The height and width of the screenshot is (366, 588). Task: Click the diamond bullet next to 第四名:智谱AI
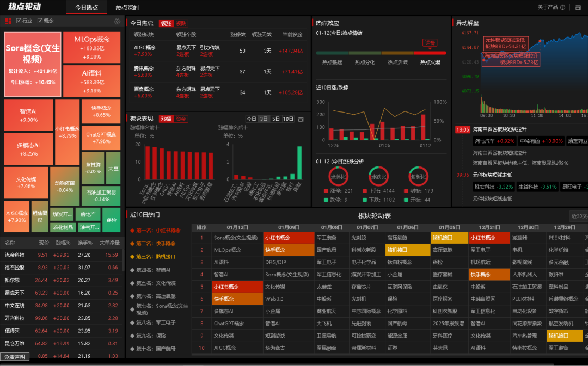click(132, 270)
